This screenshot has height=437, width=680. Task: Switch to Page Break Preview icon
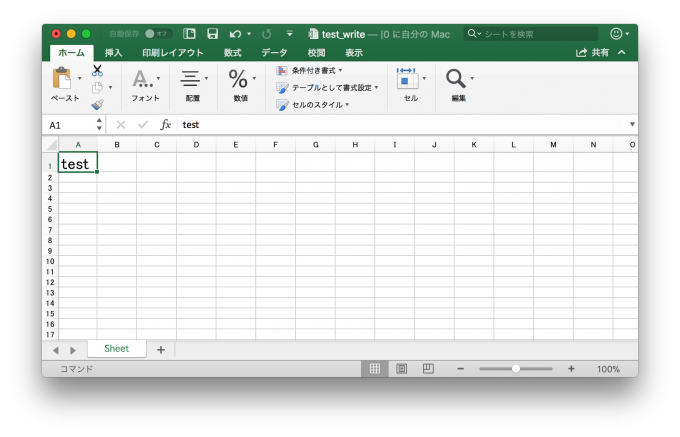click(x=428, y=369)
